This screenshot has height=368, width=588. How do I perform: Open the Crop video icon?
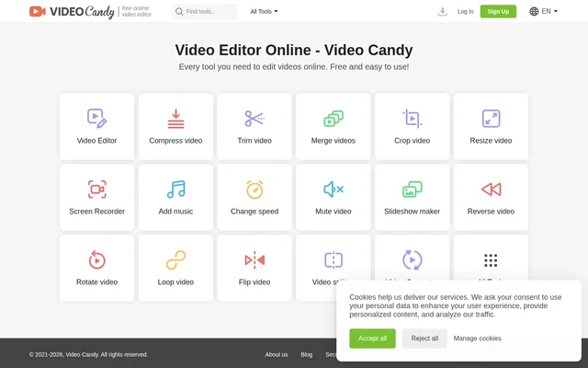(413, 119)
